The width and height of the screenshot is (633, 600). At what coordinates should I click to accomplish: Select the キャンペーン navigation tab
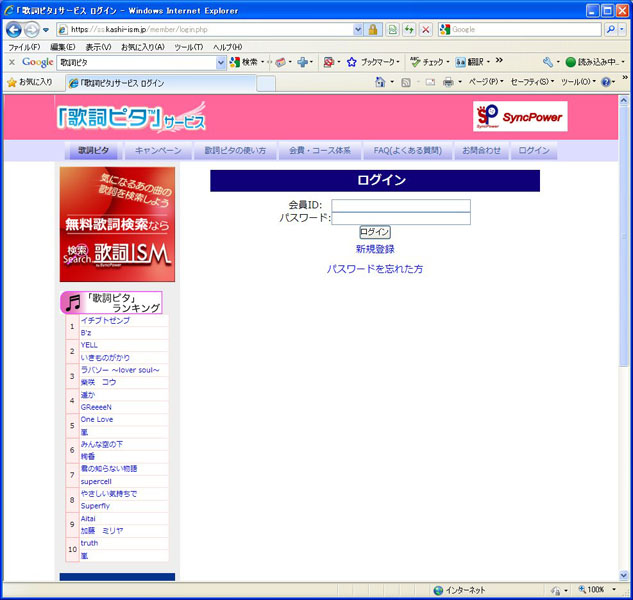(x=158, y=150)
